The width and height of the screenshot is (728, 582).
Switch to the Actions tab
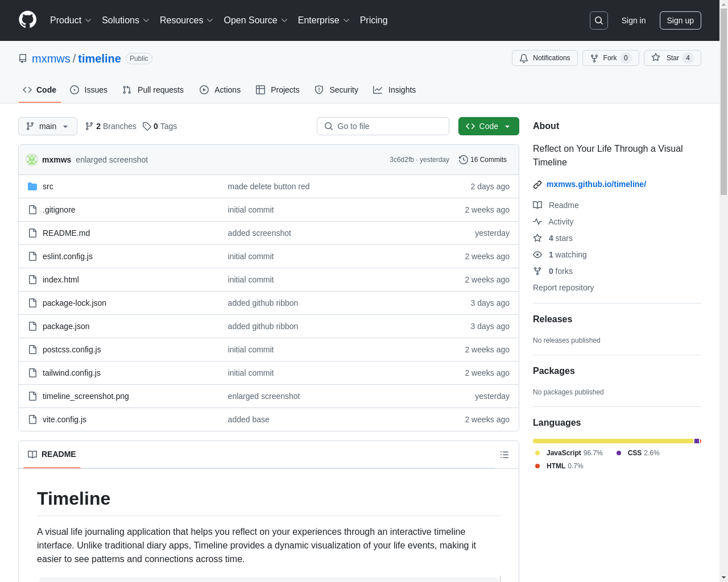coord(220,90)
